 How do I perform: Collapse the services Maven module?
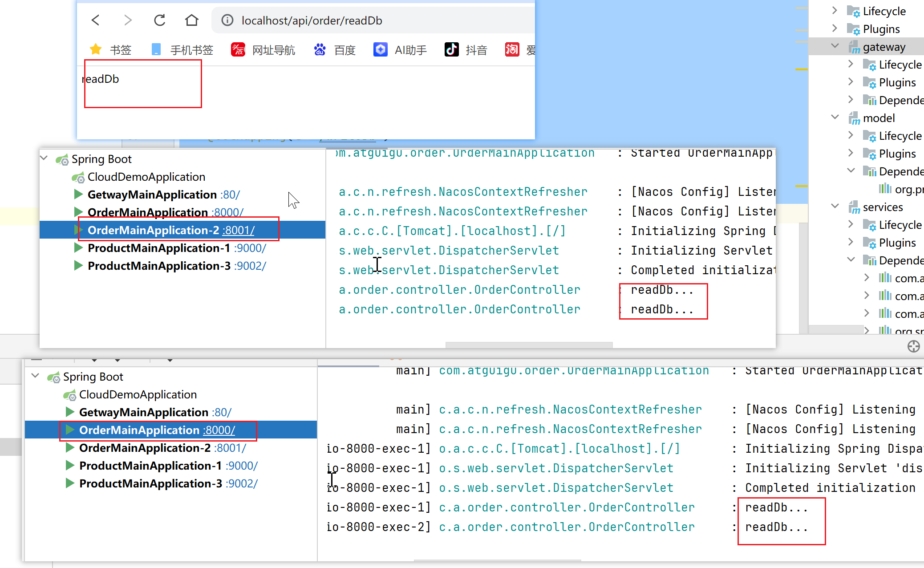click(x=835, y=206)
